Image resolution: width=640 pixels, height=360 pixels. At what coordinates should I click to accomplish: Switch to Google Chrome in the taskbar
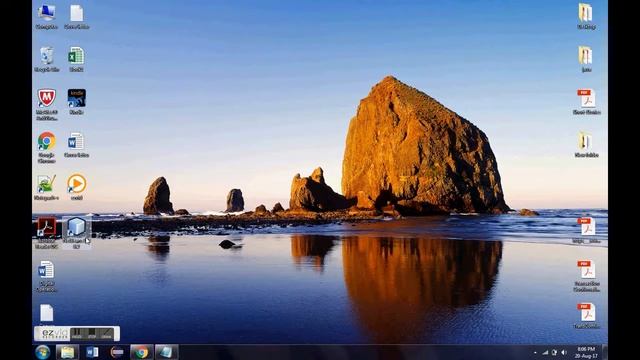[x=142, y=352]
